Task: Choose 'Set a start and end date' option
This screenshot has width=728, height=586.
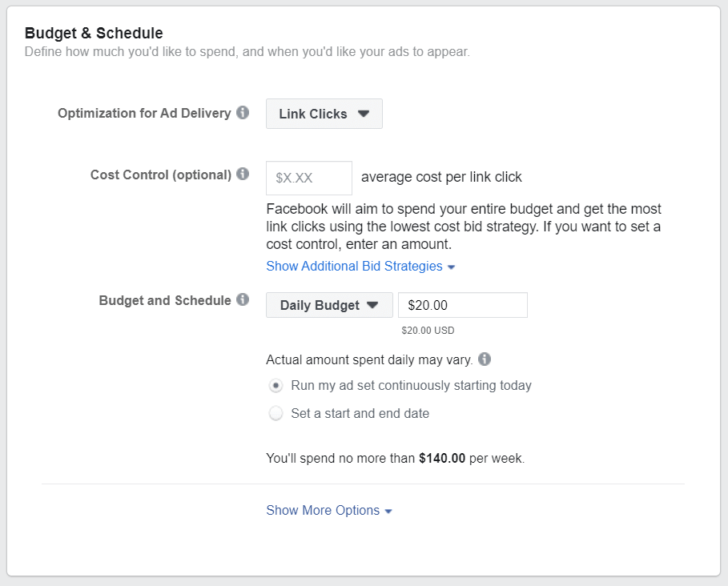Action: pos(276,414)
